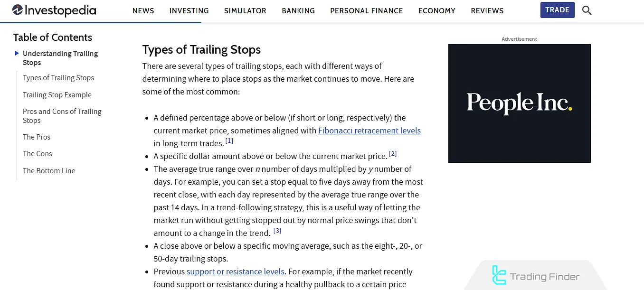Open the search magnifier icon
Viewport: 644px width, 290px height.
tap(587, 10)
